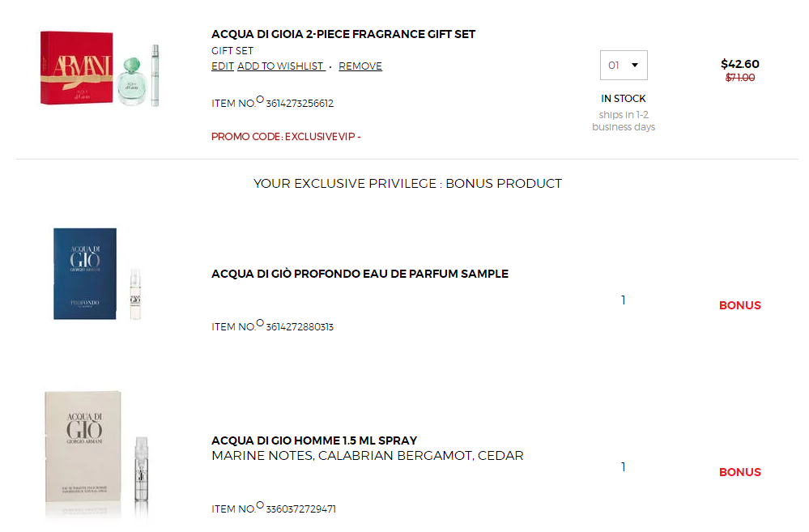809x532 pixels.
Task: Click the info circle beside item number 3614273256612
Action: (260, 100)
